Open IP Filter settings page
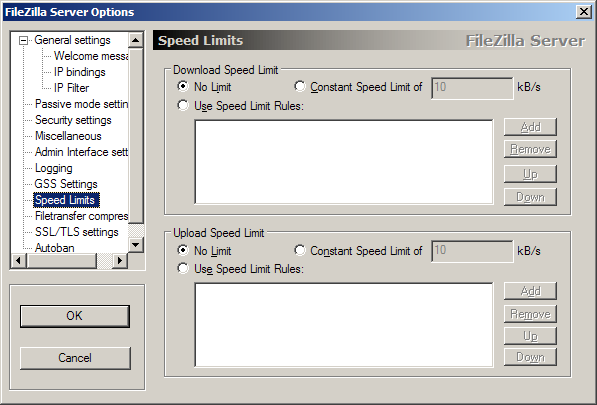The image size is (597, 405). pyautogui.click(x=71, y=88)
